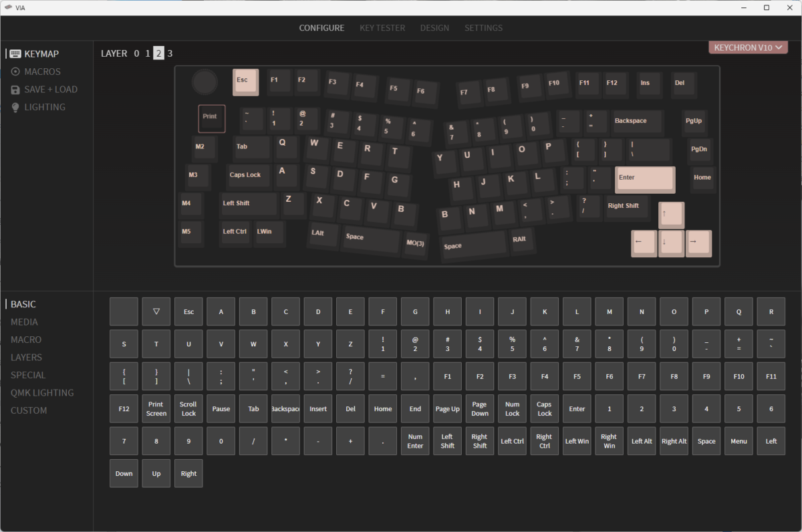Select the rotary knob on the keyboard
This screenshot has width=802, height=532.
[205, 82]
